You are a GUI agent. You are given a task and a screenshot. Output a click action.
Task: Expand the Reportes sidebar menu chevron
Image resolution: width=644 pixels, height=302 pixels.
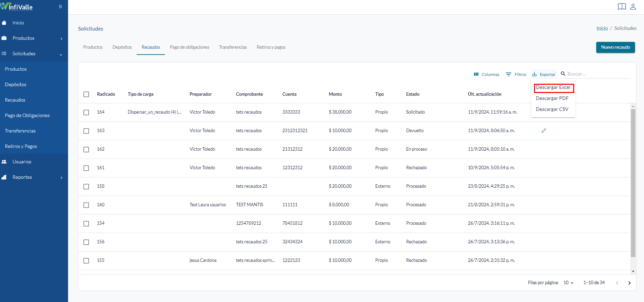[x=62, y=178]
